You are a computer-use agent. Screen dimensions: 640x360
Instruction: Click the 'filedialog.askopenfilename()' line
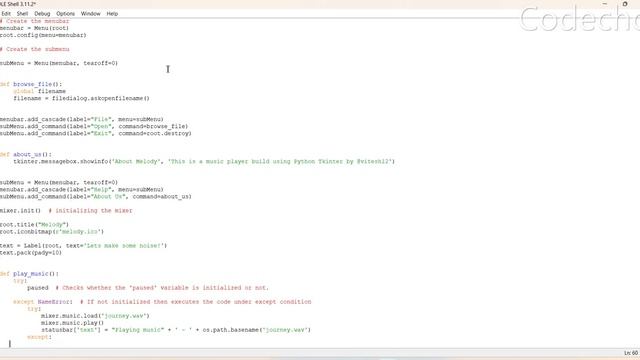coord(81,98)
